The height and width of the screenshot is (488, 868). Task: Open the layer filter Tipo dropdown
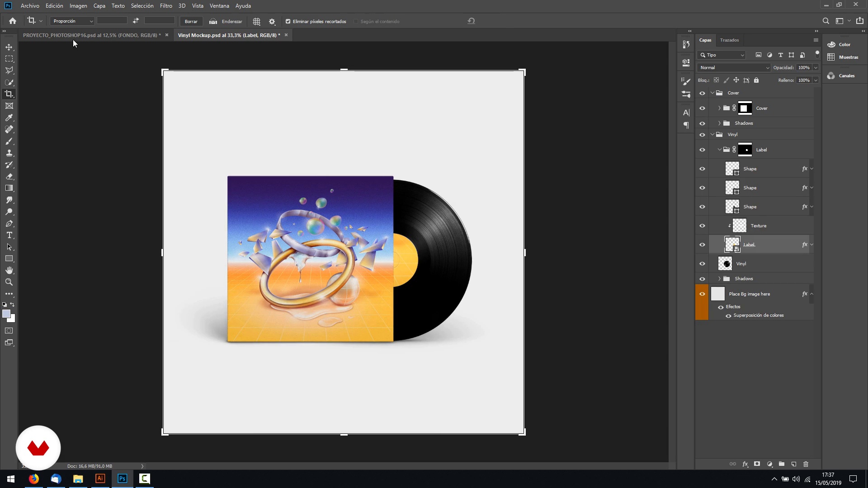click(x=722, y=55)
